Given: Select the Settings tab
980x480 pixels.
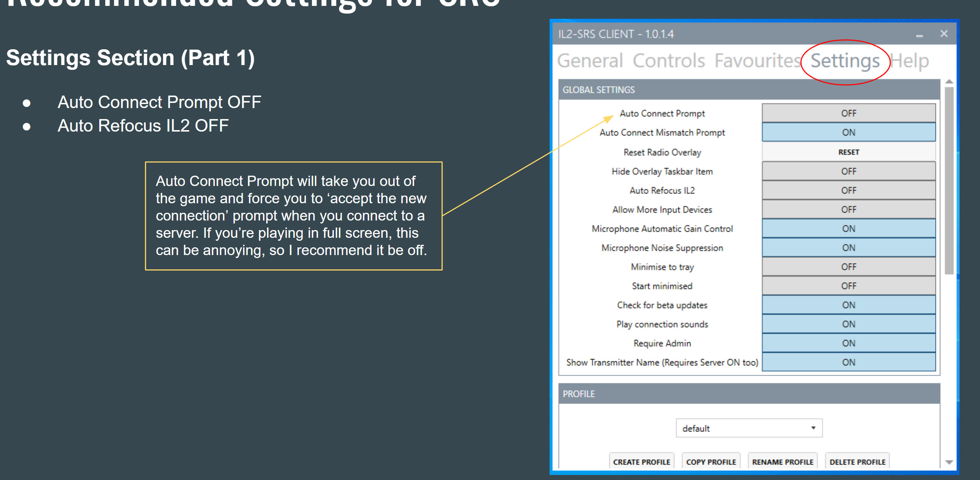Looking at the screenshot, I should [x=845, y=61].
